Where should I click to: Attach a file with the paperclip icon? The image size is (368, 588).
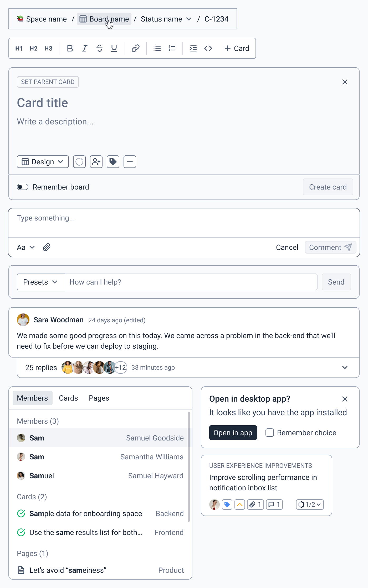pos(47,247)
